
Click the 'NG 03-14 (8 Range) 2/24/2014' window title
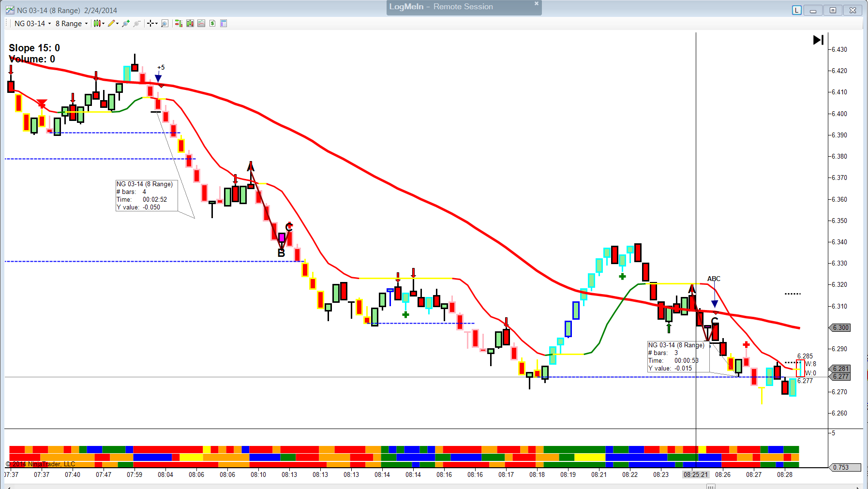(x=67, y=10)
